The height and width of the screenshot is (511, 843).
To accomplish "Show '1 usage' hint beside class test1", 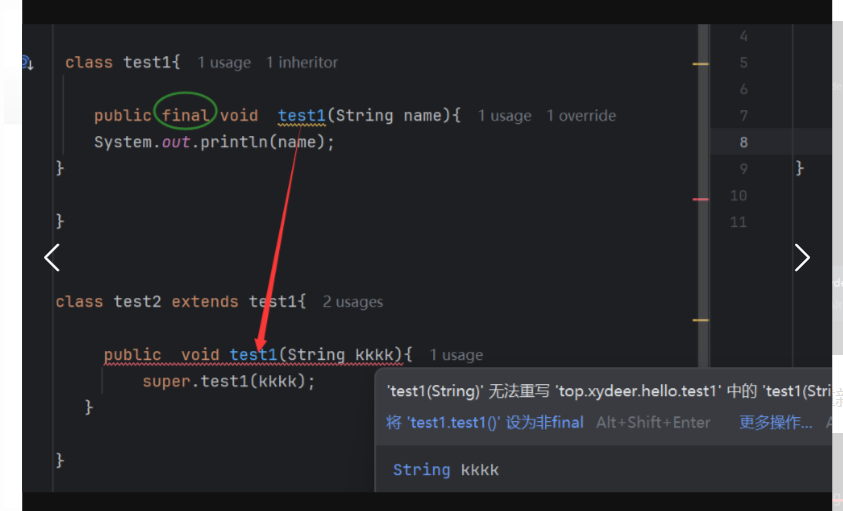I will click(223, 63).
